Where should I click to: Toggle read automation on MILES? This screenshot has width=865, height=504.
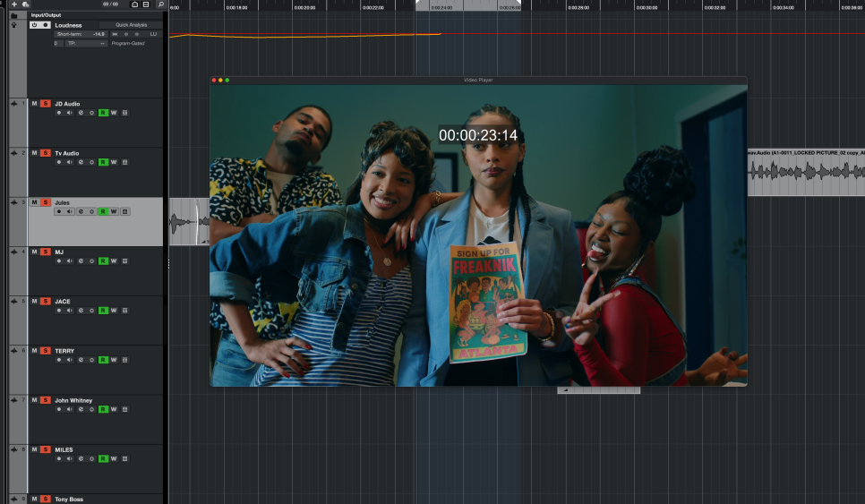[103, 458]
